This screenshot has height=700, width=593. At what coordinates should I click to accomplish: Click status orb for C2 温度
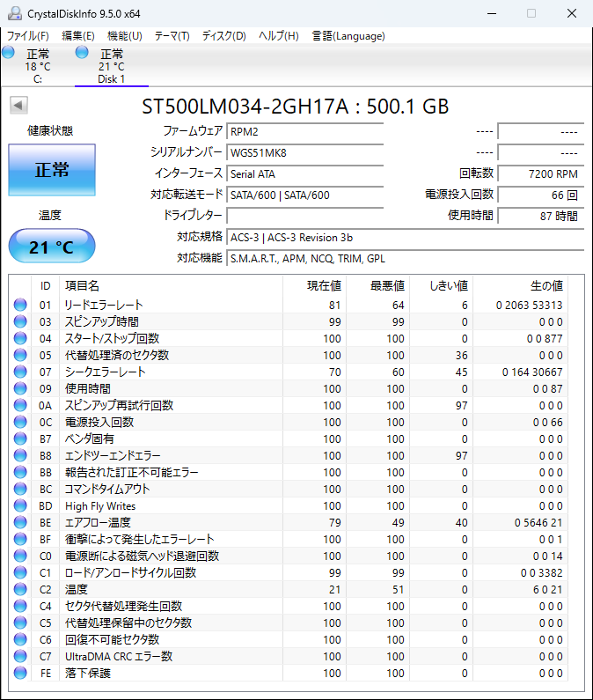pos(20,589)
